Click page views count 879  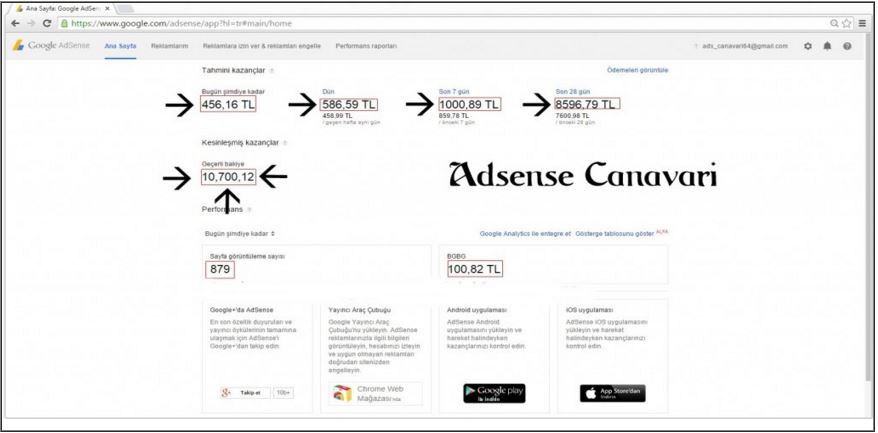tap(220, 269)
